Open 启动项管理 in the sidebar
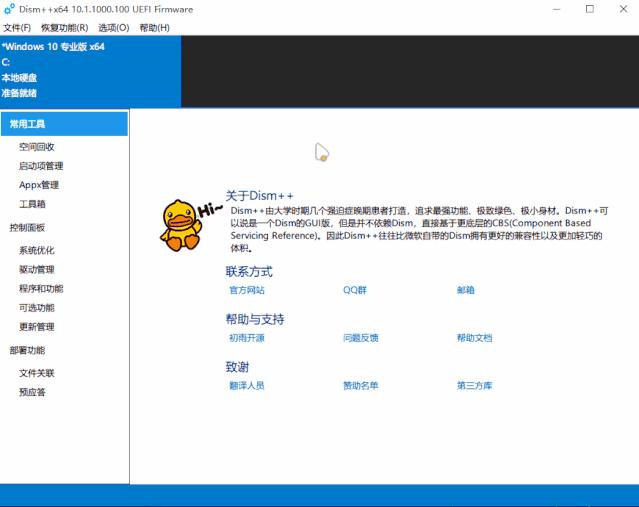This screenshot has height=507, width=639. [x=41, y=166]
